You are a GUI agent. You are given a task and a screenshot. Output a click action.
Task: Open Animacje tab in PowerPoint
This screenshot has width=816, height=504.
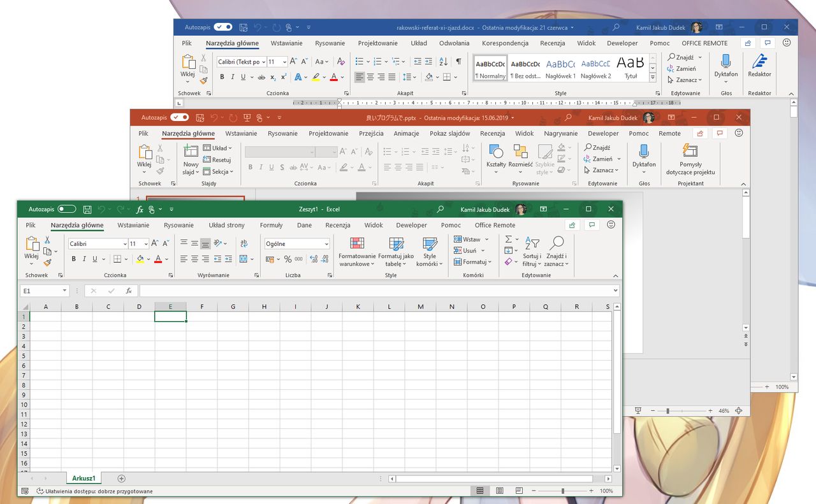[x=406, y=133]
